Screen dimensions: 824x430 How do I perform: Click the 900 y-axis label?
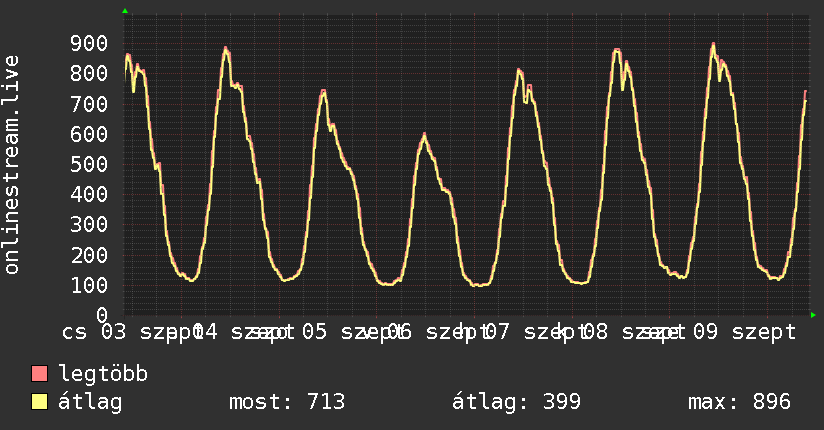(x=89, y=43)
